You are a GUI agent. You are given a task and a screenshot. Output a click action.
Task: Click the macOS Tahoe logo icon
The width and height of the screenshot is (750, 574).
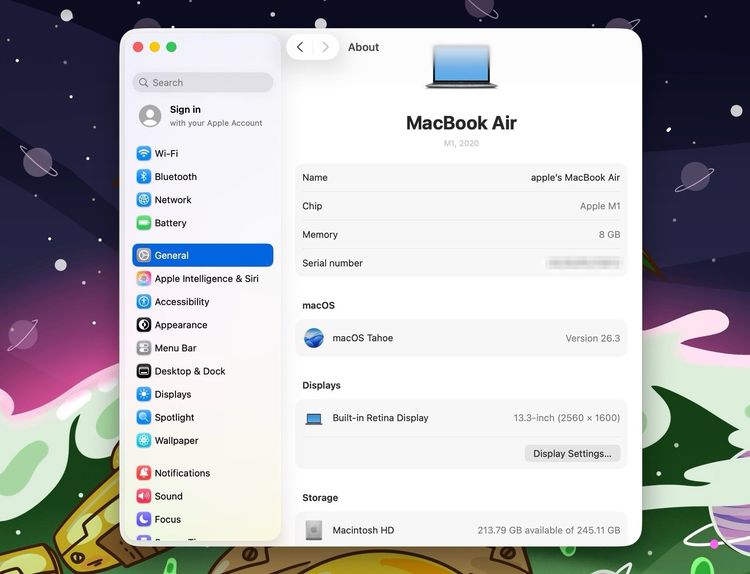coord(314,338)
